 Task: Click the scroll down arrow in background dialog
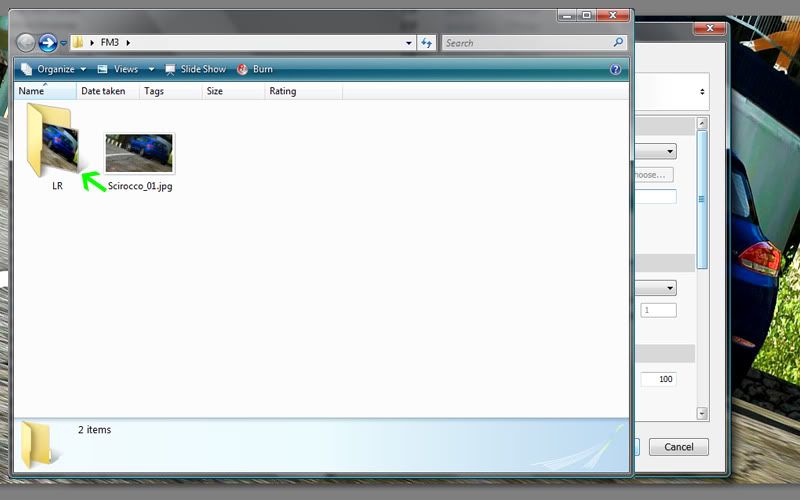(x=702, y=413)
